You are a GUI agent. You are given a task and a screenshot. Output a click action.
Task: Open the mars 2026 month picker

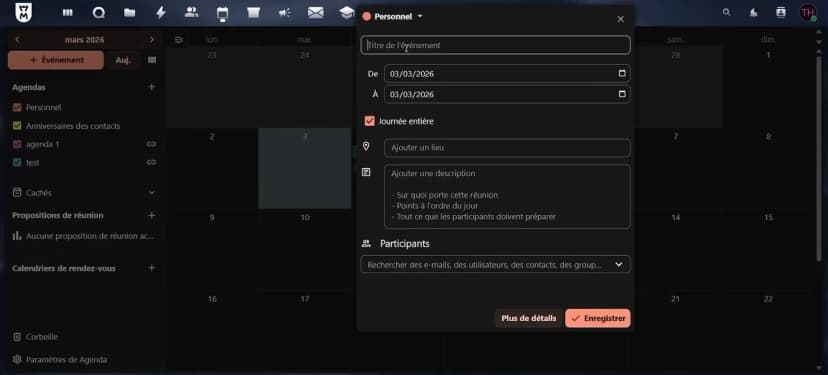pos(84,40)
